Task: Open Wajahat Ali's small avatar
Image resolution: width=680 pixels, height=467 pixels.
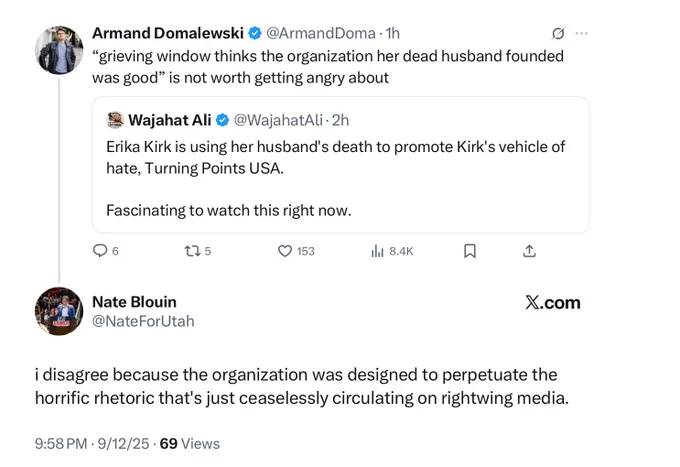Action: [115, 120]
